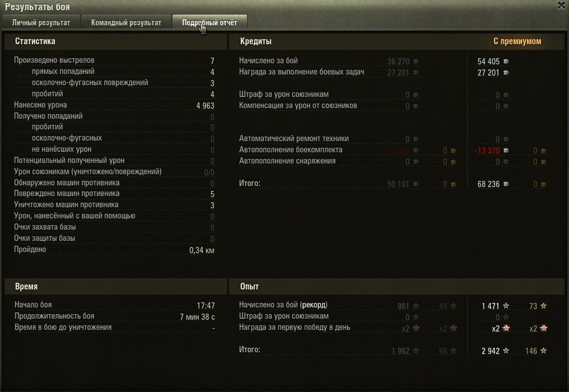Viewport: 569px width, 392px height.
Task: Click the Очки защиты базы row
Action: pyautogui.click(x=114, y=239)
